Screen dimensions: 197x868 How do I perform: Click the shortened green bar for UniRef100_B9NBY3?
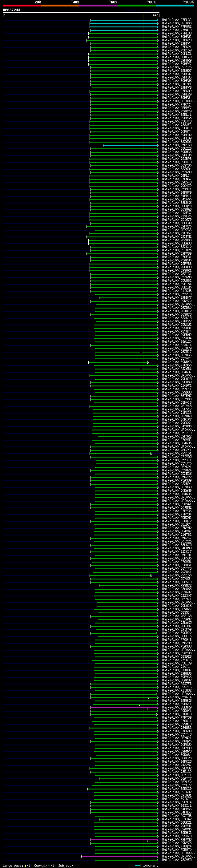(119, 362)
